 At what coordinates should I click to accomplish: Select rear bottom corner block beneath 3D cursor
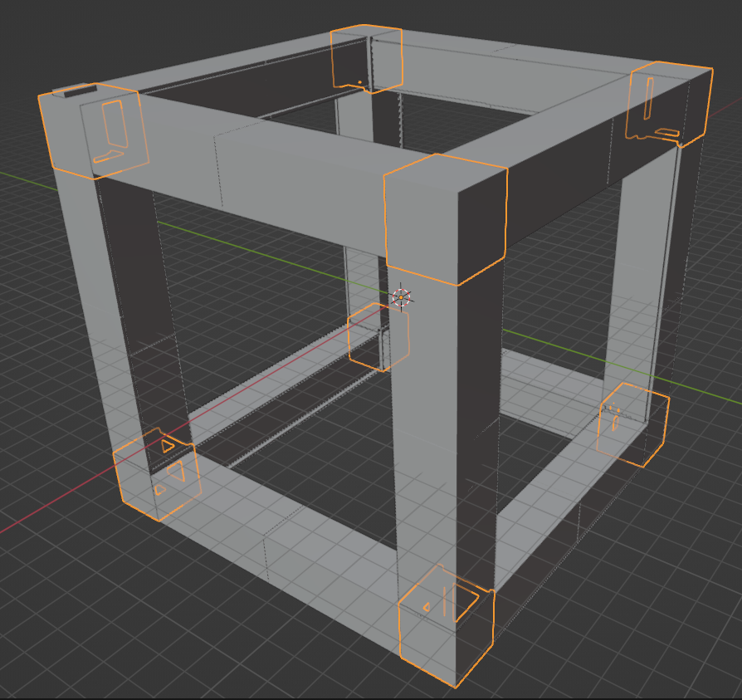[378, 337]
